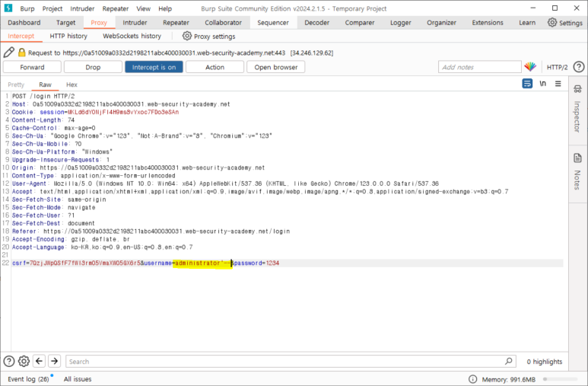Click the magnifier search icon
The height and width of the screenshot is (386, 588).
tap(508, 361)
